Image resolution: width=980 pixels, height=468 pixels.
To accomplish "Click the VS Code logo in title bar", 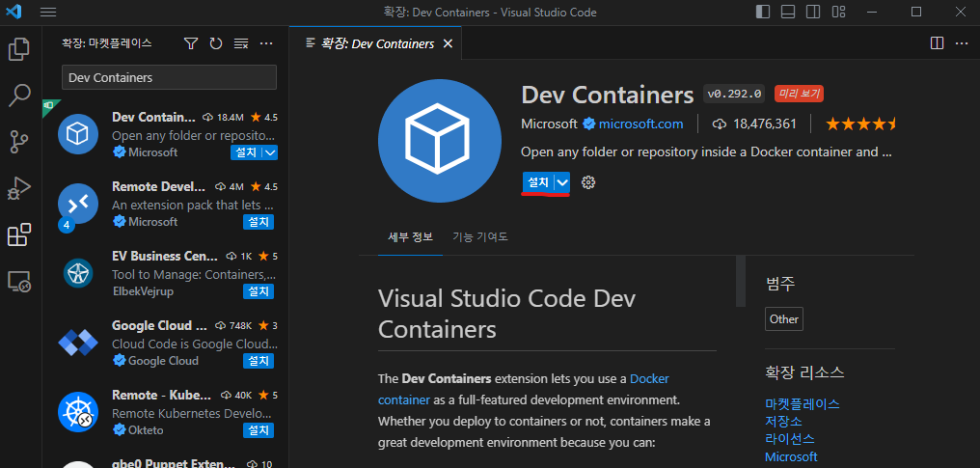I will pos(14,12).
